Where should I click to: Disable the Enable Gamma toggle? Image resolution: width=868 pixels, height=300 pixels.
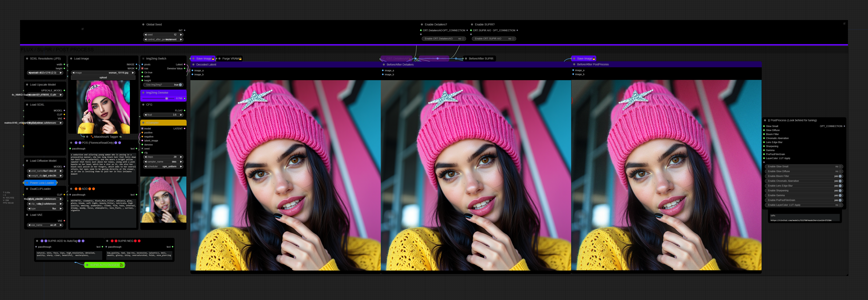[804, 195]
